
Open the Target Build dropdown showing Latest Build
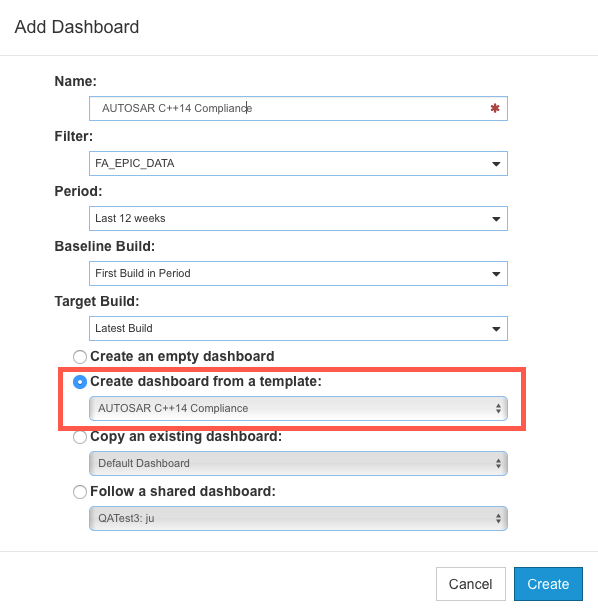tap(298, 328)
